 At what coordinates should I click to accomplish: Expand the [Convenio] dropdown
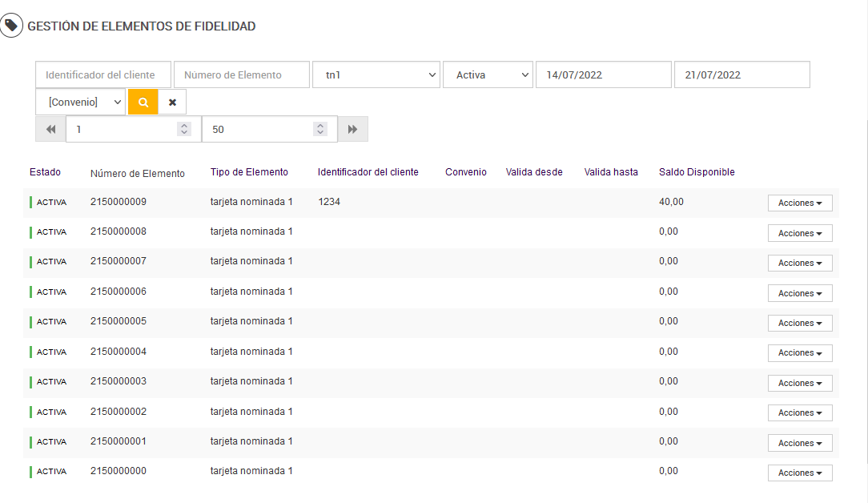(80, 103)
